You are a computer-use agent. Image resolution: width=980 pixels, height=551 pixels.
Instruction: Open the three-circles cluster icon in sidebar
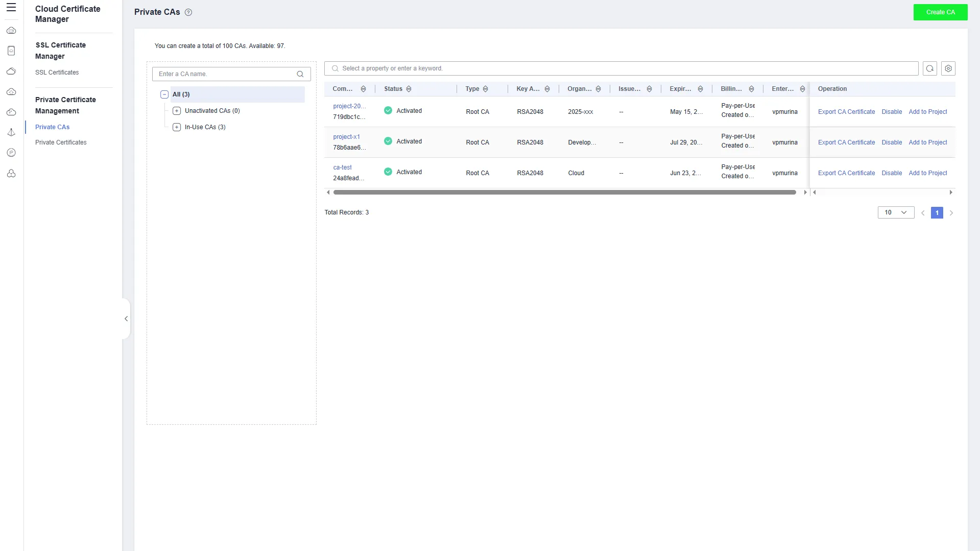[11, 174]
